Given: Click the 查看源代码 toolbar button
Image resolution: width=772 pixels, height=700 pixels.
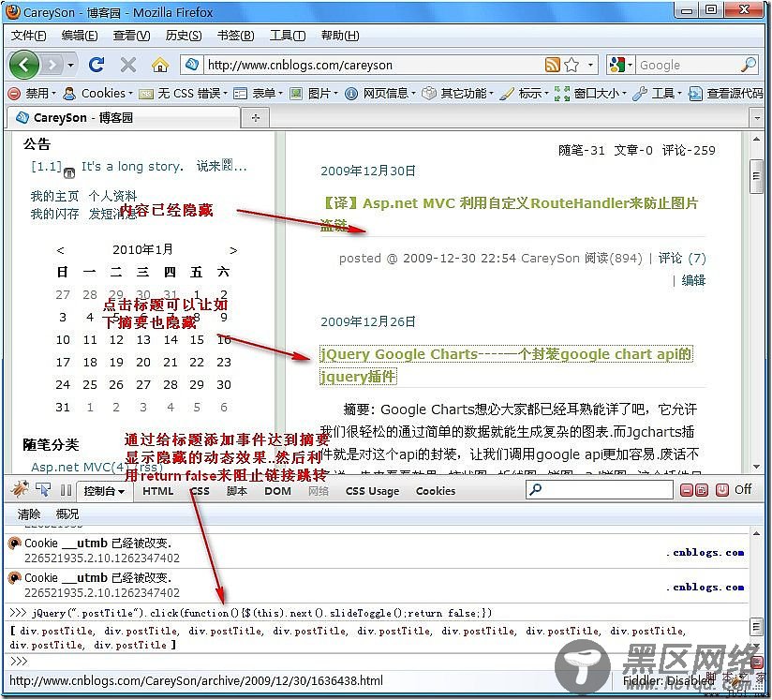Looking at the screenshot, I should click(x=726, y=93).
